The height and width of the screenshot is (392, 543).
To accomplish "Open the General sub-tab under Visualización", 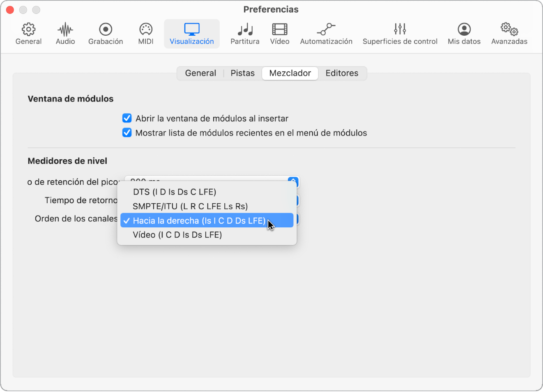I will click(x=200, y=73).
